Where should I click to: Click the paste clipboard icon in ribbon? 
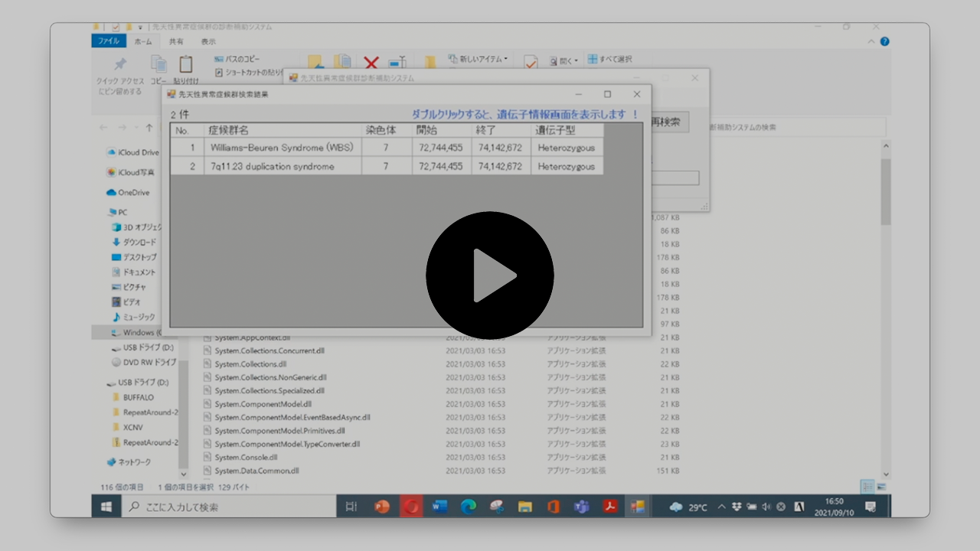pyautogui.click(x=185, y=66)
